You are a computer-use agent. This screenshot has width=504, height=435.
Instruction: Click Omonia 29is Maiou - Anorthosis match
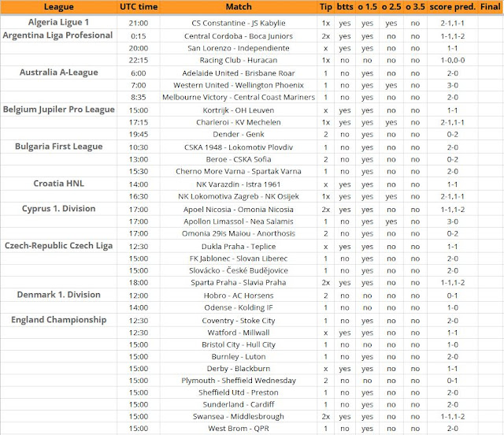[239, 233]
